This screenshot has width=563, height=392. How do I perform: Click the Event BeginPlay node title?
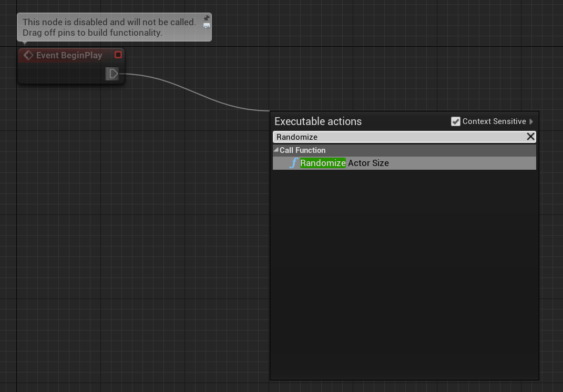click(68, 55)
